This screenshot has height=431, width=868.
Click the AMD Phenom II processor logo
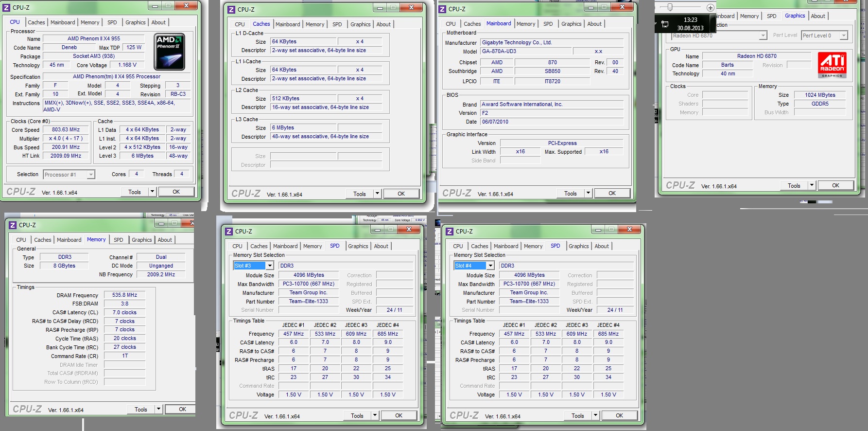tap(169, 52)
